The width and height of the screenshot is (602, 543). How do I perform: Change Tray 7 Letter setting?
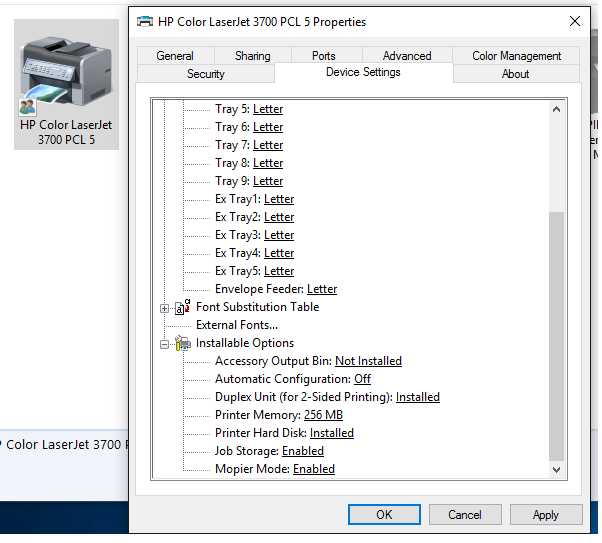(268, 145)
